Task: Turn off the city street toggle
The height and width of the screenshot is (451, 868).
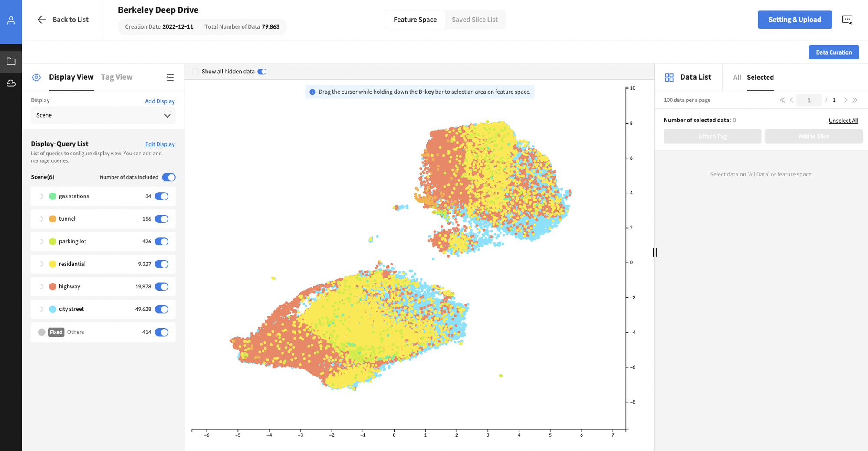Action: tap(161, 309)
